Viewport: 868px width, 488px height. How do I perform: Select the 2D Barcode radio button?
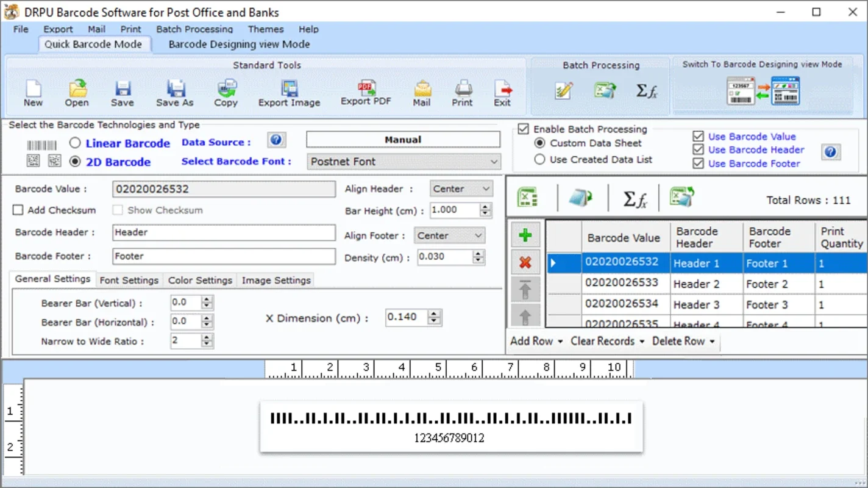[75, 162]
